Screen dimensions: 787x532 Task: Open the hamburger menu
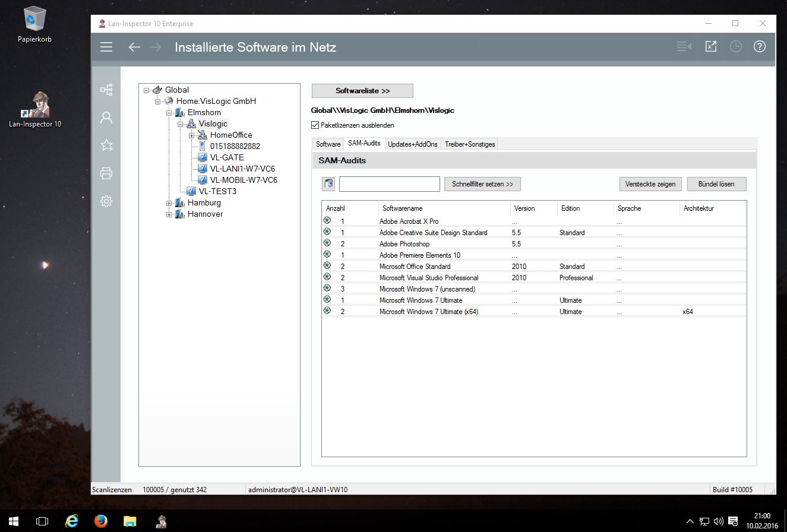[106, 47]
